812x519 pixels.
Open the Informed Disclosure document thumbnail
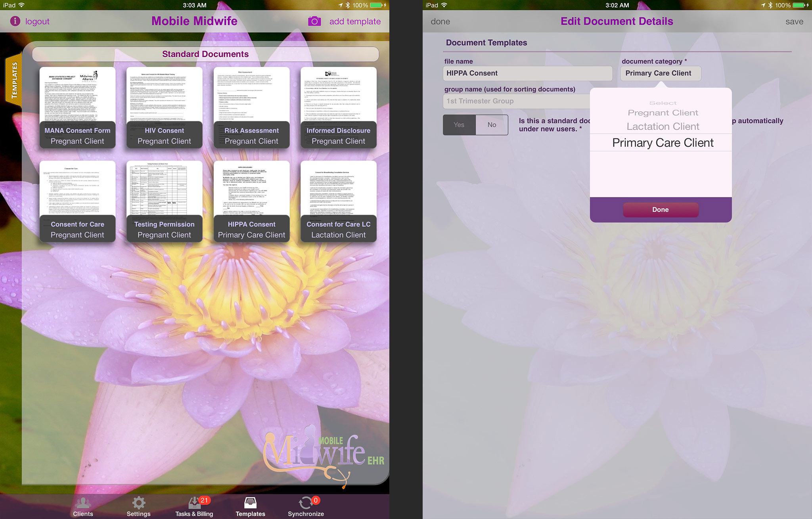pos(338,107)
